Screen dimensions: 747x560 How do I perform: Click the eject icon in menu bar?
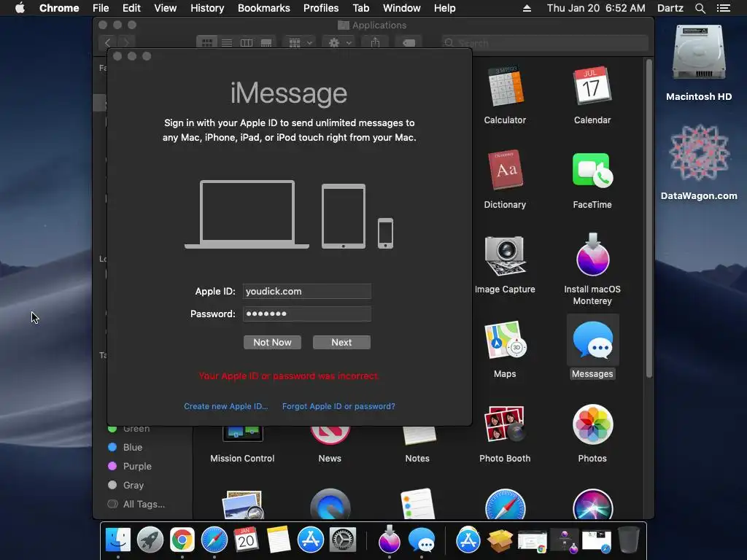pyautogui.click(x=527, y=8)
